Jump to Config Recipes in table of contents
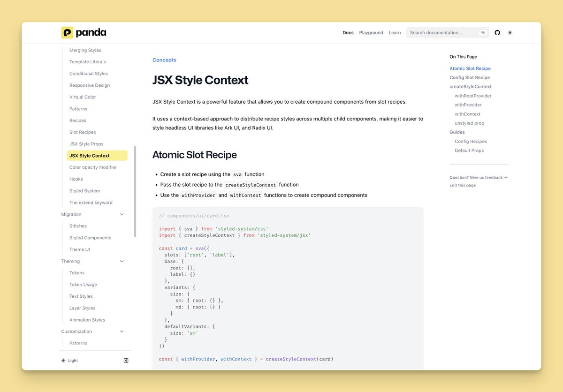This screenshot has height=392, width=563. point(471,142)
